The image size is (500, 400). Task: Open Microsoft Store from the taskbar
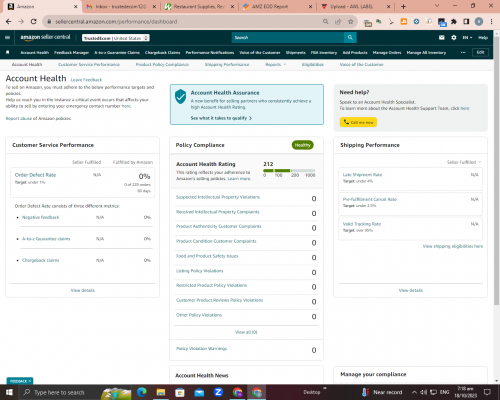(x=180, y=392)
